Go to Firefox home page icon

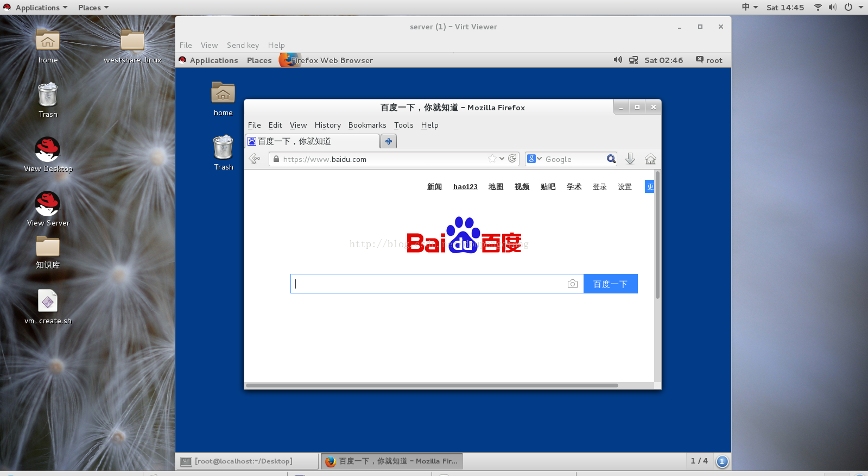650,159
